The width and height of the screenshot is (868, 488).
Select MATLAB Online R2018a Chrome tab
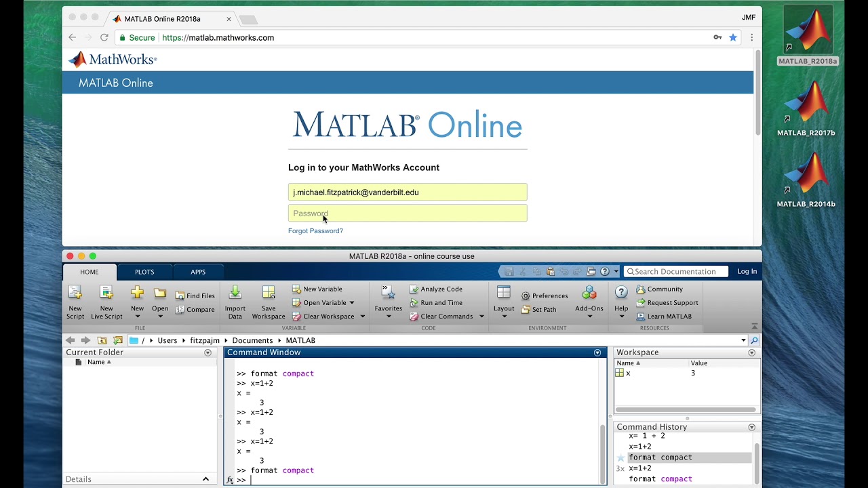(x=172, y=19)
